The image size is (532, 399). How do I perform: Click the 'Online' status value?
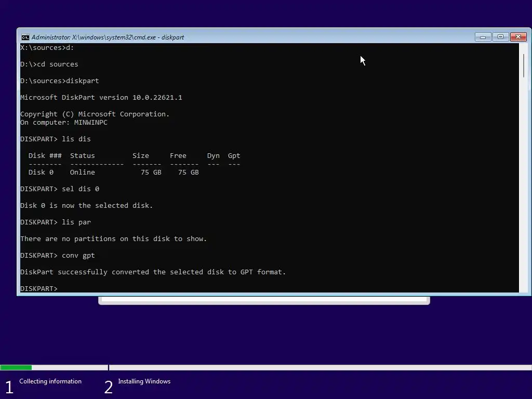tap(83, 172)
